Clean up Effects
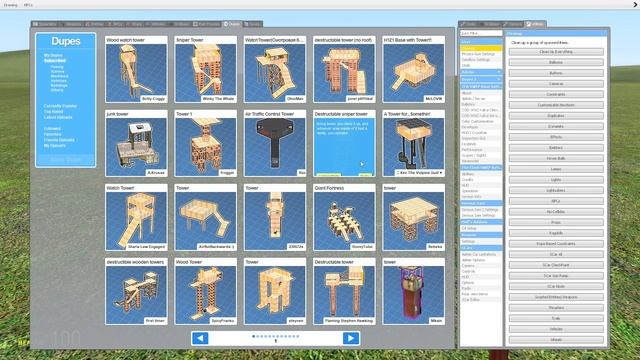The image size is (640, 360). 556,137
